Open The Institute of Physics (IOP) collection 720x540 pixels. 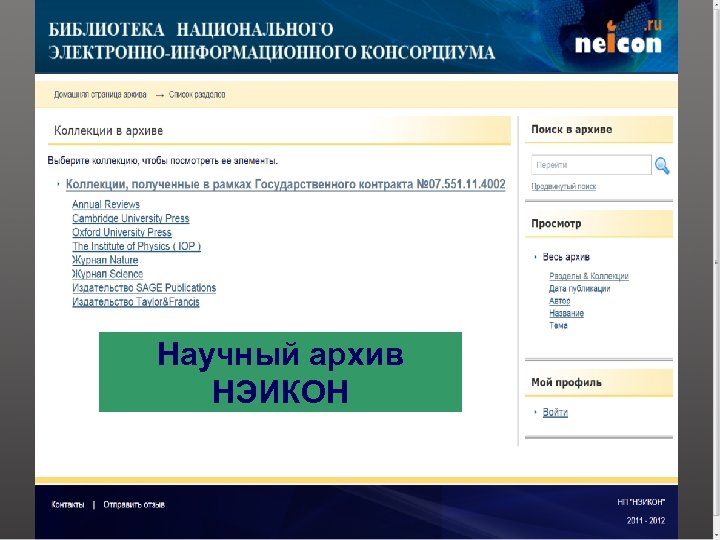coord(136,246)
